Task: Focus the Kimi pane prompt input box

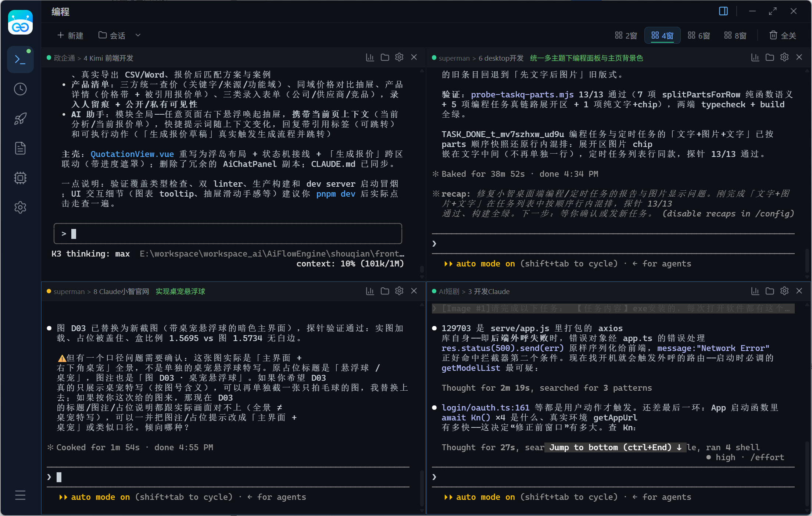Action: pos(228,234)
